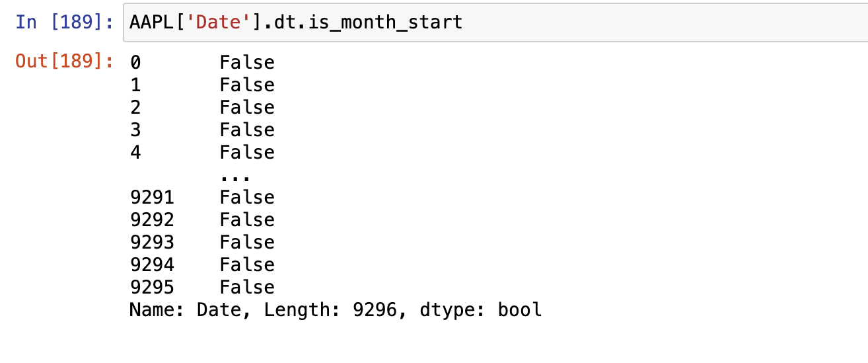Select the False value on row 1
This screenshot has height=363, width=868.
(247, 85)
